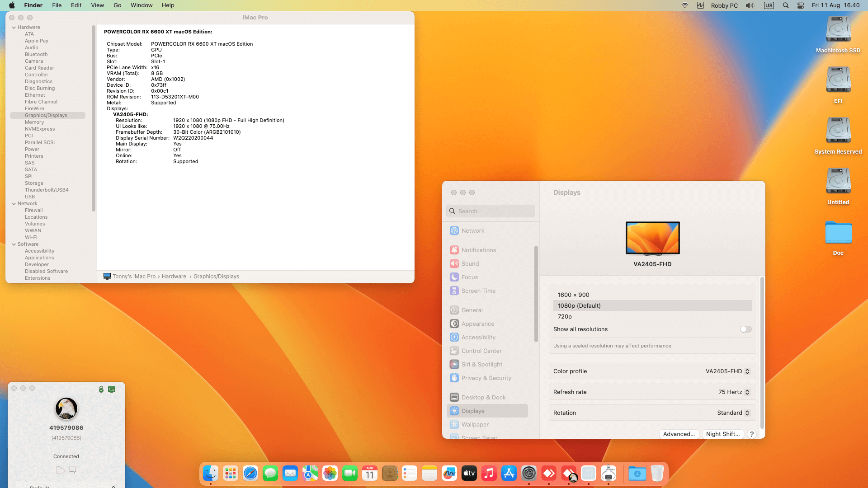Open the View menu
The image size is (868, 488).
(x=98, y=5)
